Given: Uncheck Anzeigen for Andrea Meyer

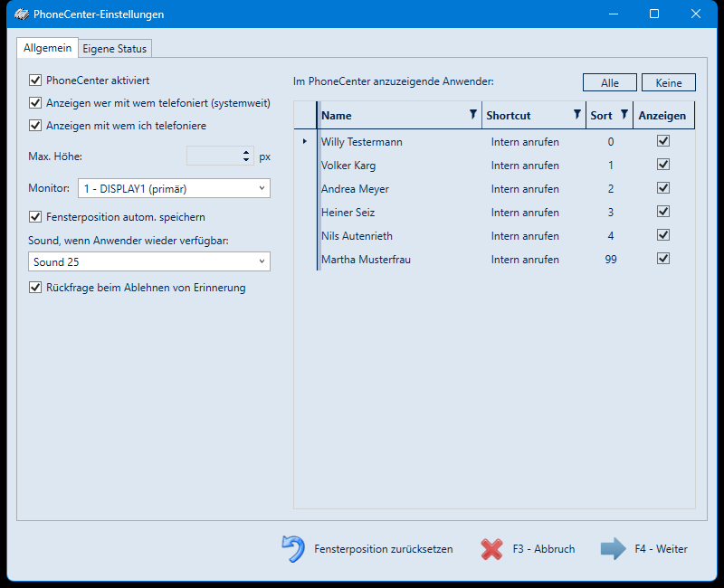Looking at the screenshot, I should coord(663,188).
